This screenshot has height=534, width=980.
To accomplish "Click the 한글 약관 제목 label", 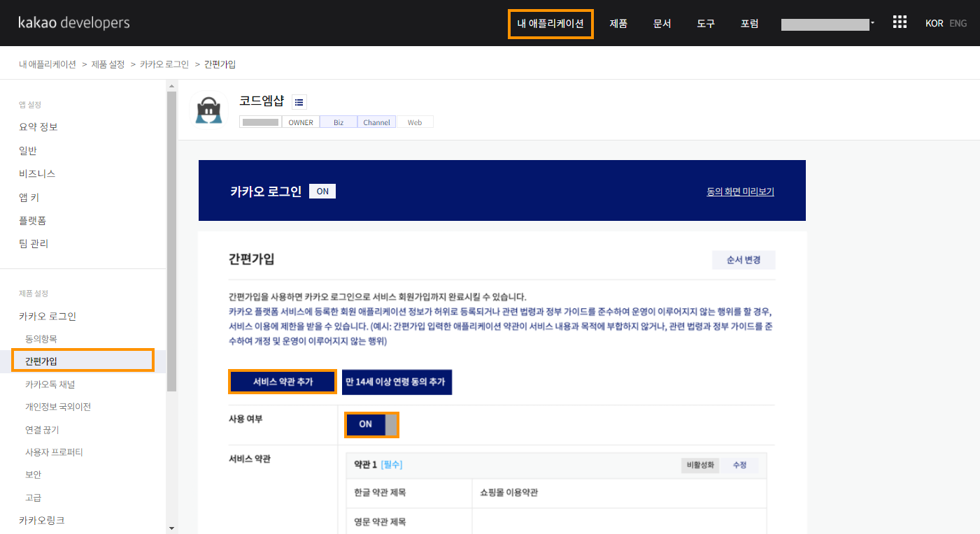I will pyautogui.click(x=380, y=493).
